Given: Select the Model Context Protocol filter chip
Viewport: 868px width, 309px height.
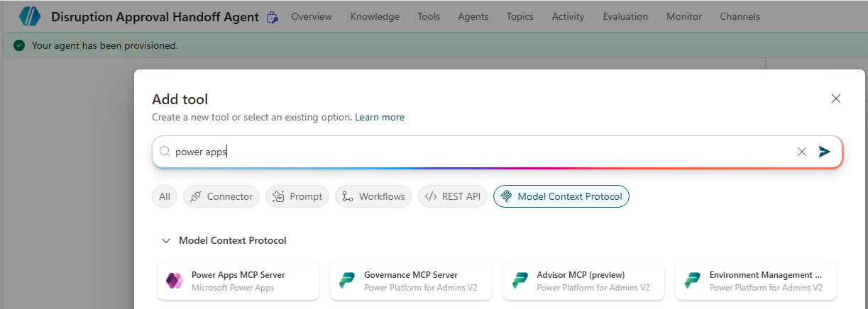Looking at the screenshot, I should 561,196.
